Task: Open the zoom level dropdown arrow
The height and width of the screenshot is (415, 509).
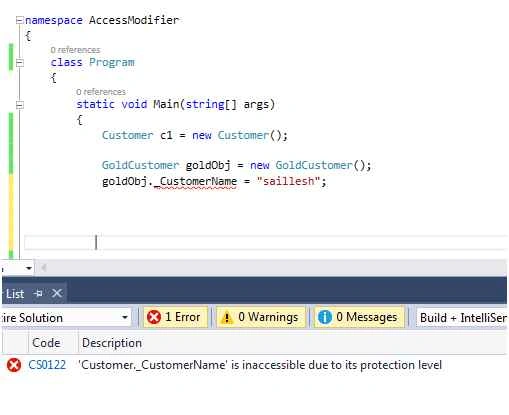Action: (x=29, y=268)
